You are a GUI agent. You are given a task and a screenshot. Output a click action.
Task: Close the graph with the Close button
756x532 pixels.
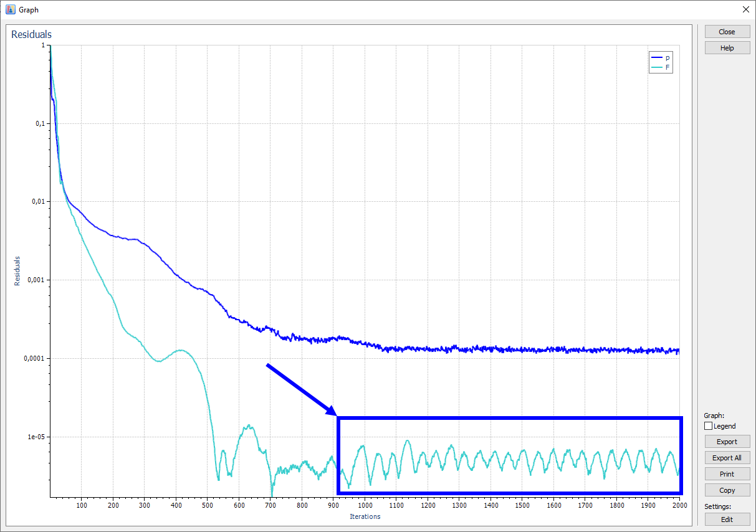pyautogui.click(x=727, y=31)
